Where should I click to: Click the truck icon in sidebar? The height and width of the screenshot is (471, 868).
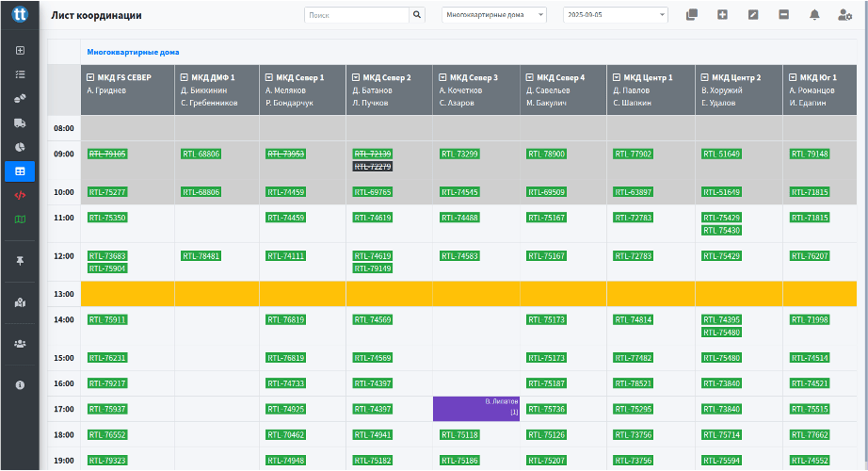coord(20,122)
